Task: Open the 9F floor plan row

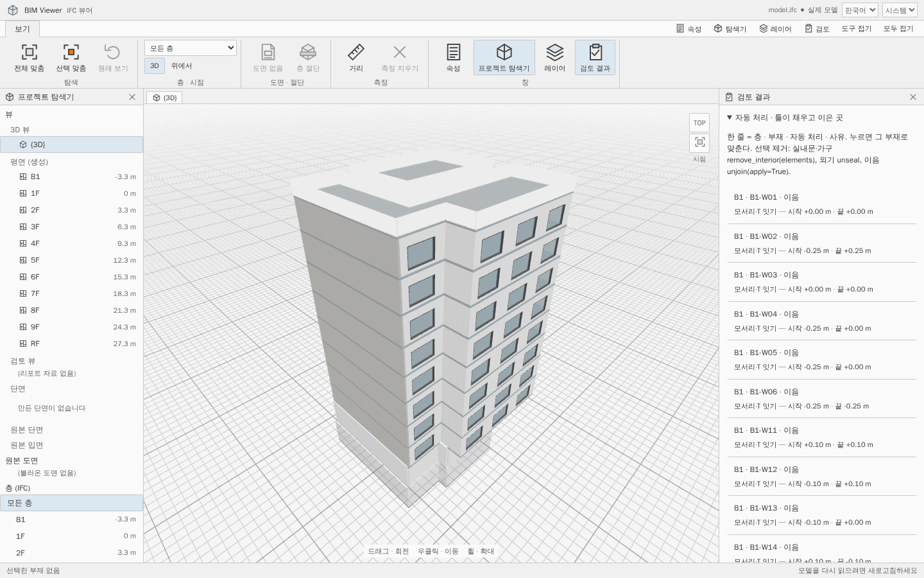Action: 71,327
